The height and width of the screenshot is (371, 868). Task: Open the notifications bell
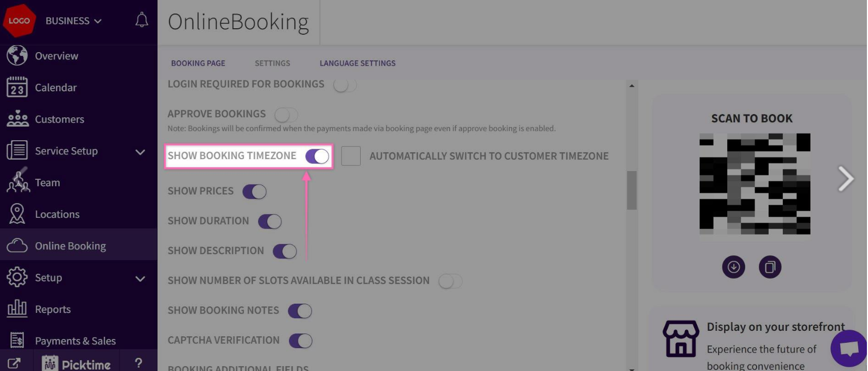pyautogui.click(x=141, y=20)
